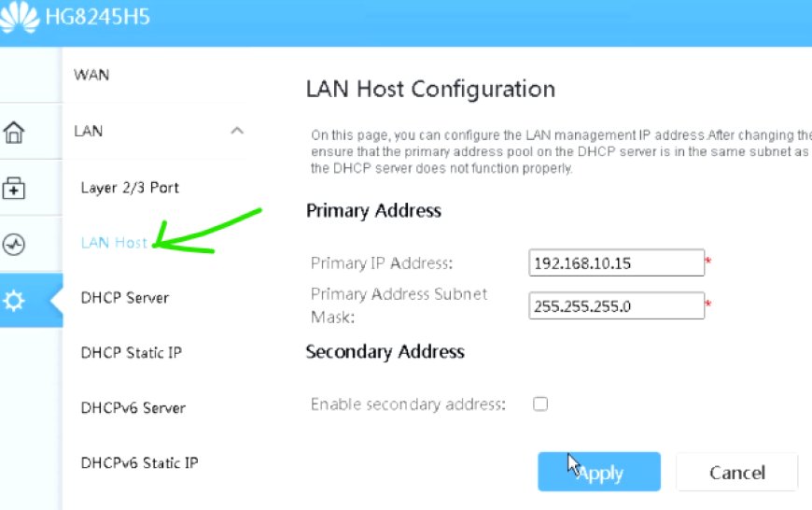
Task: Open the maintenance toolkit sidebar icon
Action: click(14, 188)
